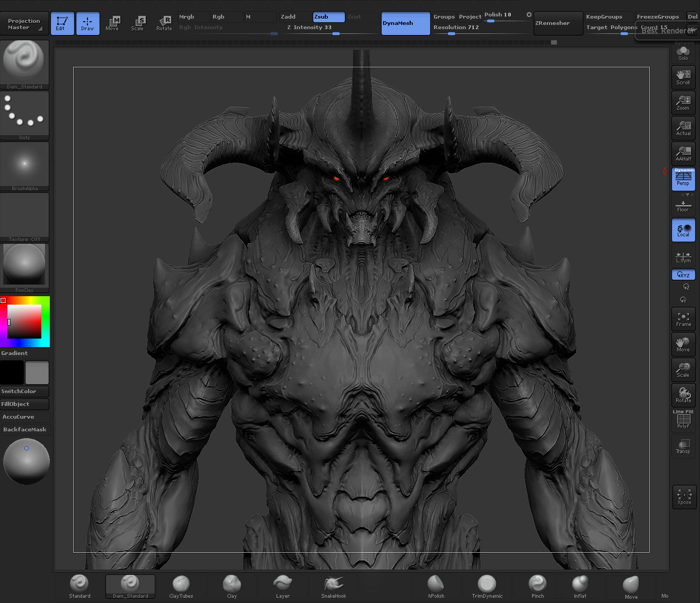The height and width of the screenshot is (603, 700).
Task: Toggle Persp perspective mode
Action: (x=683, y=179)
